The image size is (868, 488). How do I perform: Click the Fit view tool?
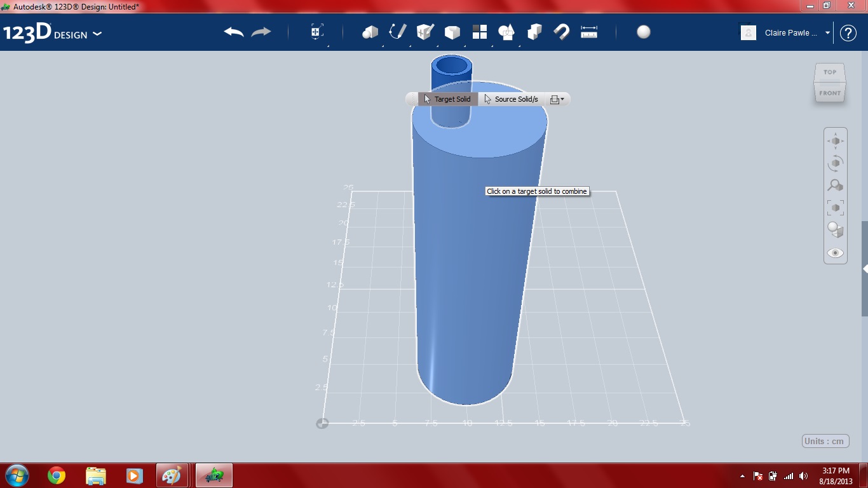(x=836, y=208)
